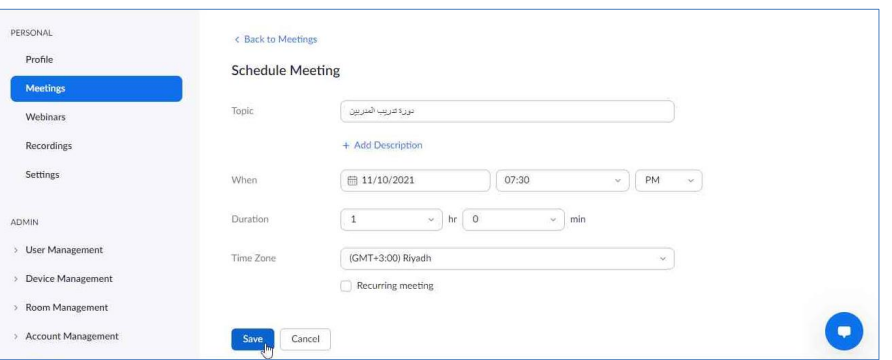Open the chat help bubble icon
This screenshot has width=892, height=360.
[844, 331]
